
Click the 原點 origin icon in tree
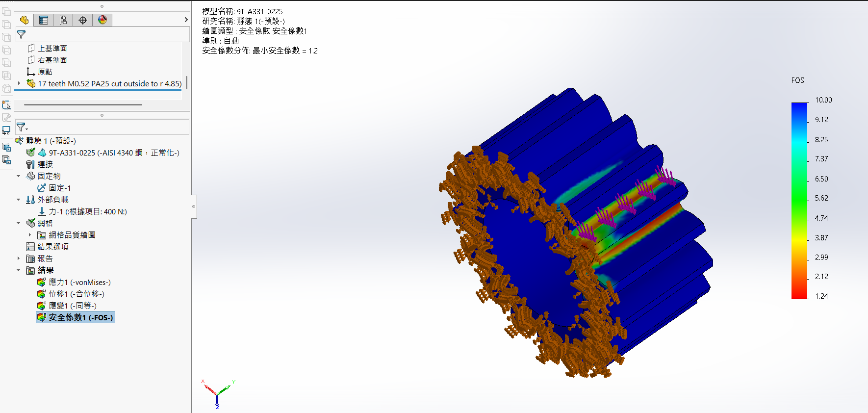click(x=31, y=72)
